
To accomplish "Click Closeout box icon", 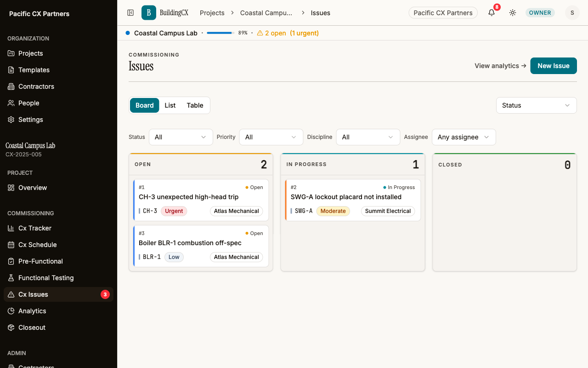I will (x=11, y=328).
